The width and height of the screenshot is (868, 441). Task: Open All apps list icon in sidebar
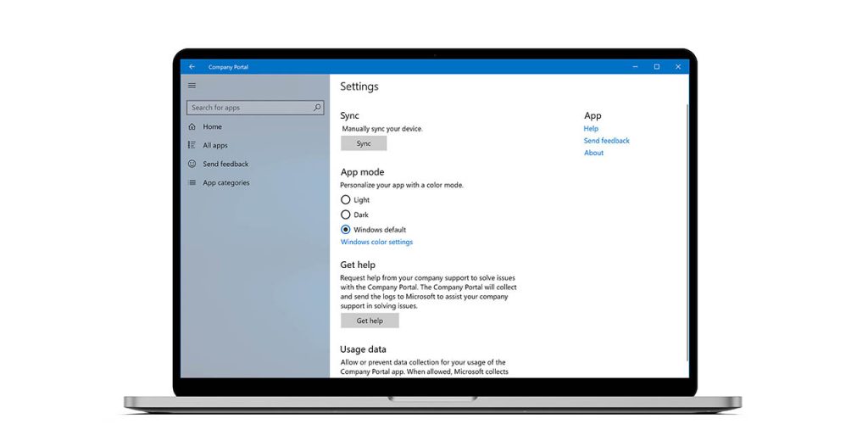click(192, 145)
